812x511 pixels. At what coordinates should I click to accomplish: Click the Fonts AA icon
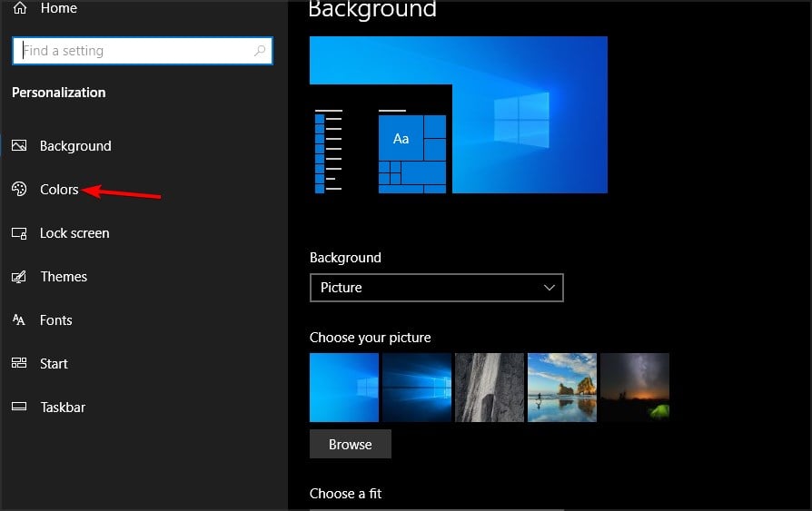pyautogui.click(x=19, y=319)
